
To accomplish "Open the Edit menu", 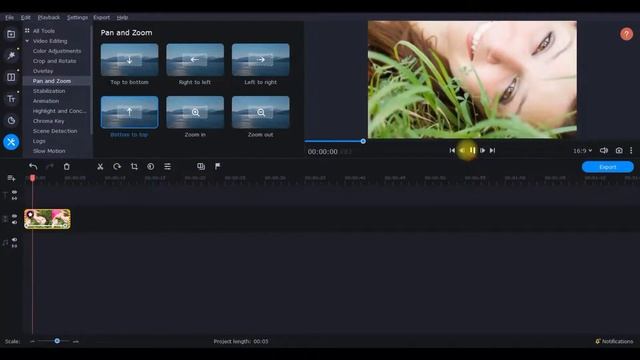I will tap(25, 18).
